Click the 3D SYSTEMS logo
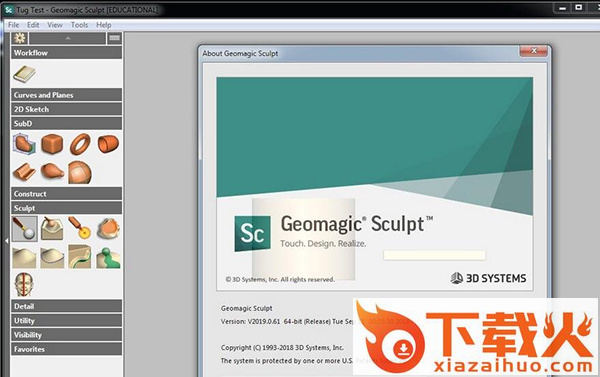 pyautogui.click(x=488, y=278)
